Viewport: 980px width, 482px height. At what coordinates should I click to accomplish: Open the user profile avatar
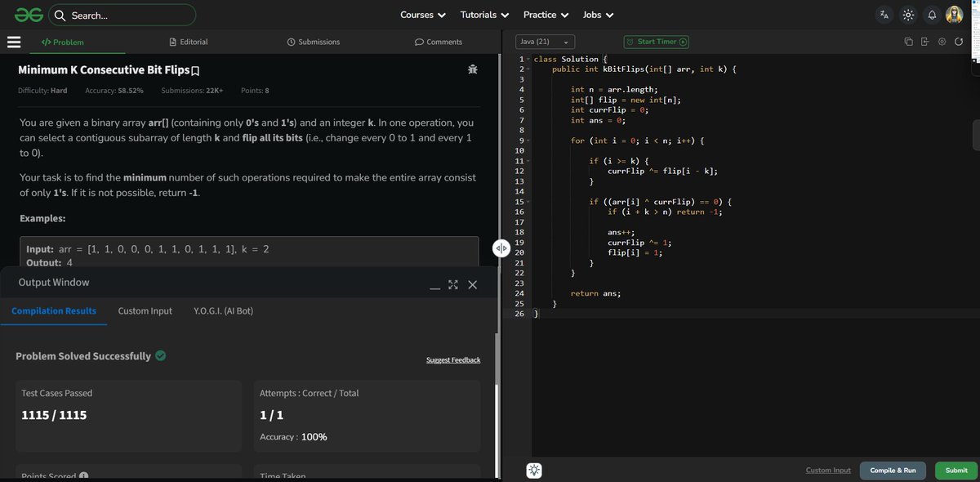pyautogui.click(x=954, y=15)
